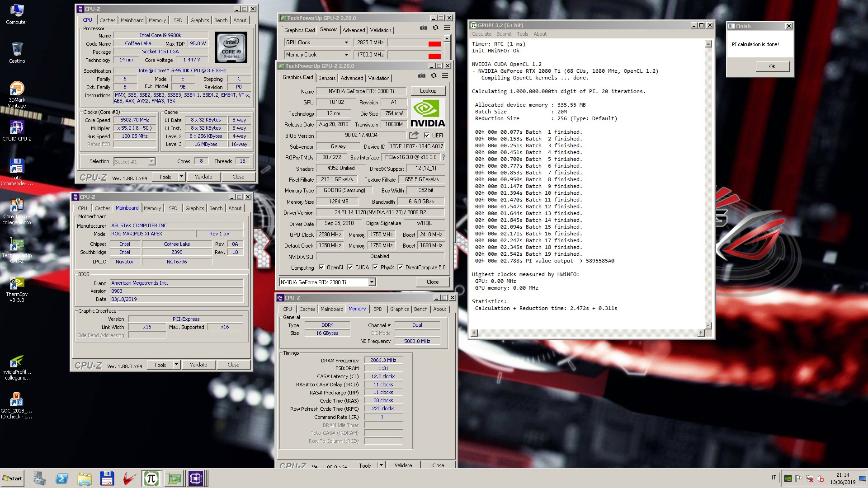Click the IT language indicator
Viewport: 868px width, 488px height.
click(774, 478)
